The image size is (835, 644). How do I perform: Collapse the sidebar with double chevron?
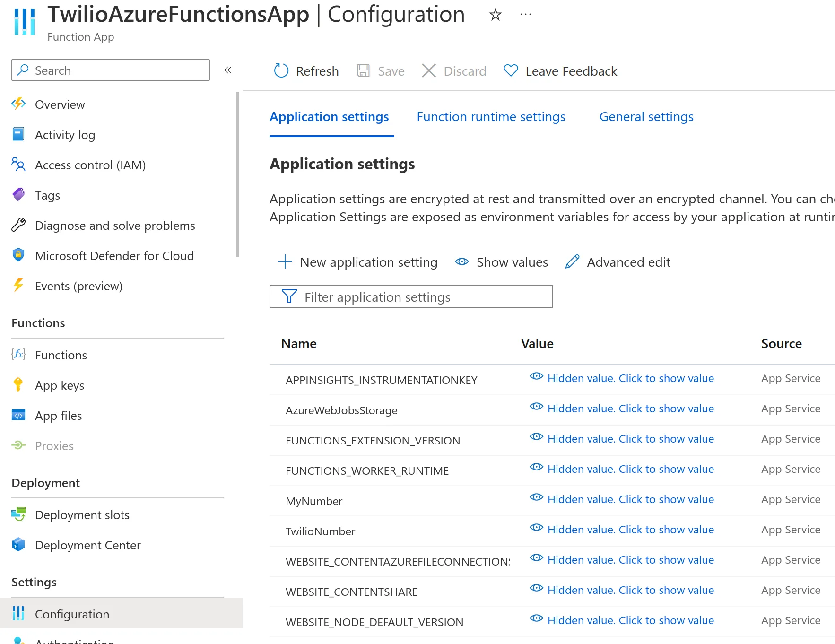coord(228,70)
